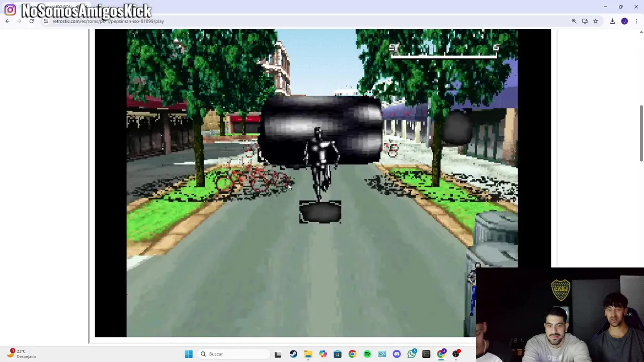The height and width of the screenshot is (362, 644).
Task: Go back with the browser back arrow
Action: [x=7, y=21]
